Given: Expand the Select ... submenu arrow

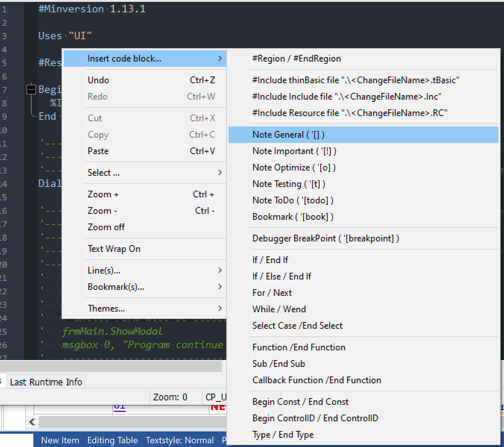Looking at the screenshot, I should tap(220, 172).
